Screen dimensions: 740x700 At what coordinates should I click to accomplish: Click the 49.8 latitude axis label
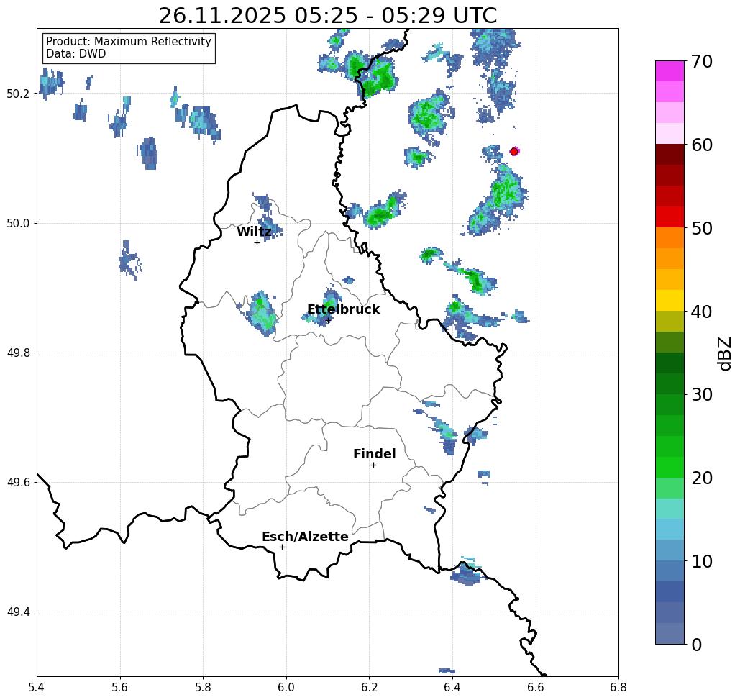(17, 353)
